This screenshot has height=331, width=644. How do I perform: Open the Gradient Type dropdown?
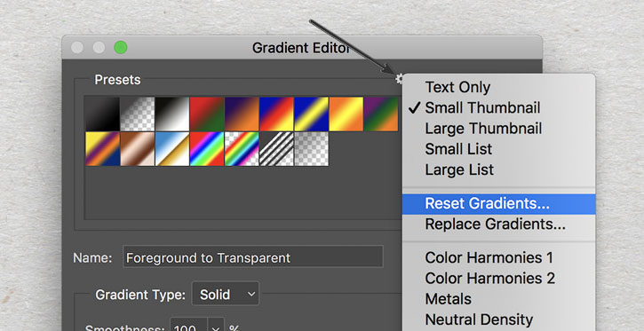coord(226,294)
